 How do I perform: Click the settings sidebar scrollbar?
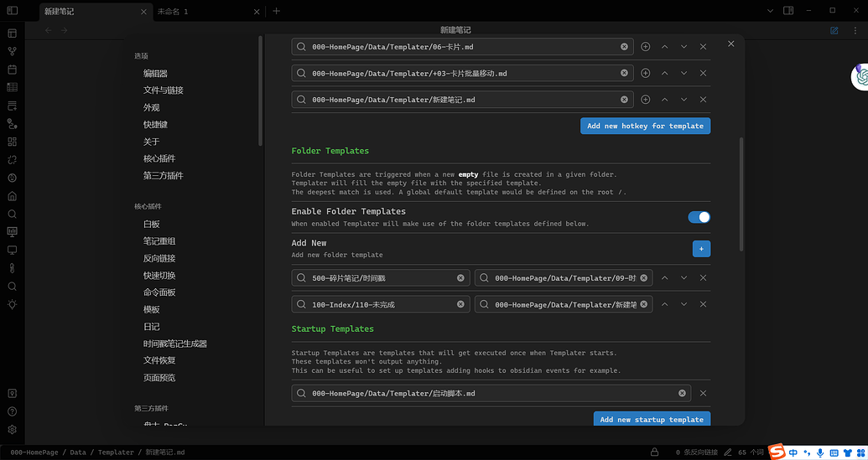261,90
